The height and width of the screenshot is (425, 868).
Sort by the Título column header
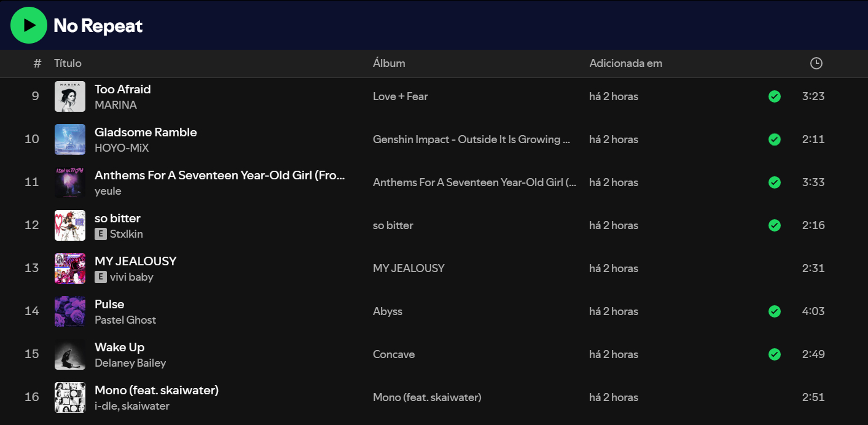pyautogui.click(x=68, y=63)
